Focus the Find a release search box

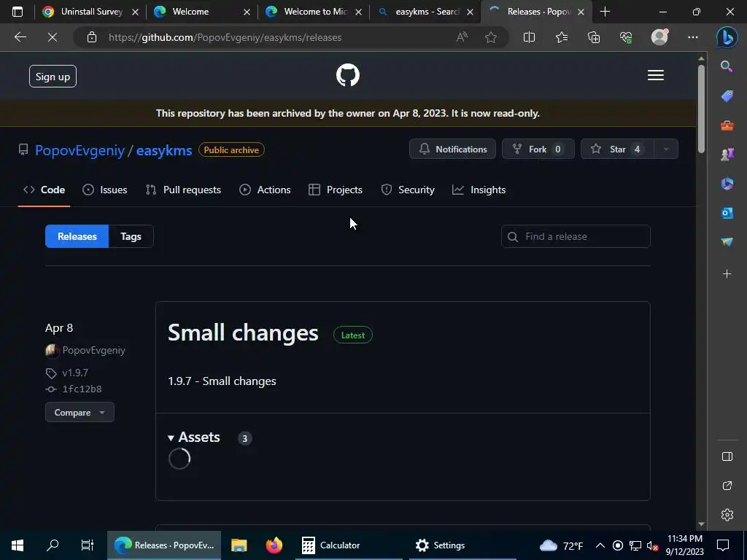pyautogui.click(x=576, y=236)
